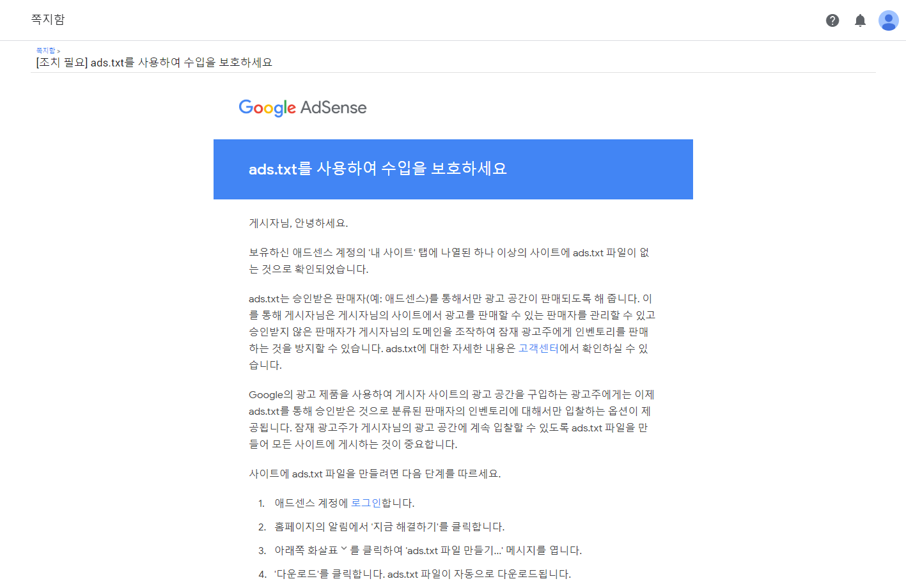
Task: Click the 쪽지함 page title
Action: pyautogui.click(x=48, y=19)
